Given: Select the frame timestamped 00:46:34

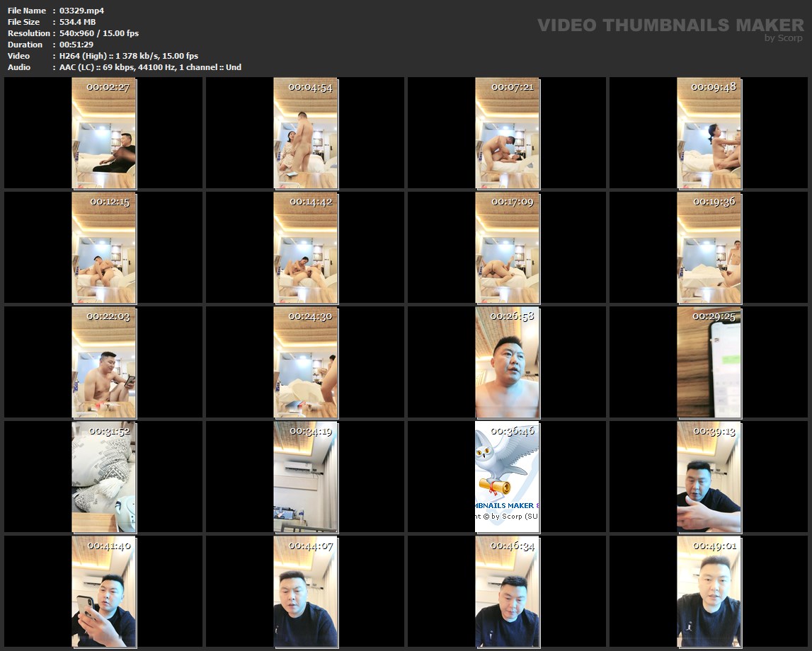Looking at the screenshot, I should (x=508, y=592).
